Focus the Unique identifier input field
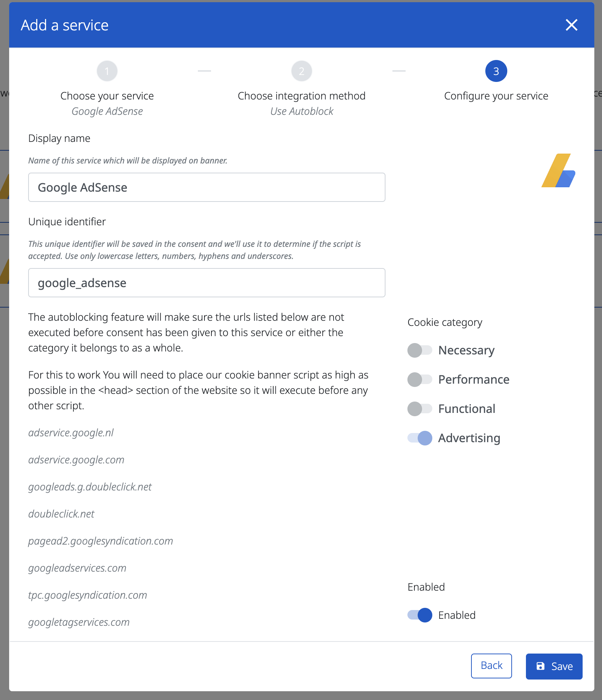Screen dimensions: 602x700 pos(207,283)
